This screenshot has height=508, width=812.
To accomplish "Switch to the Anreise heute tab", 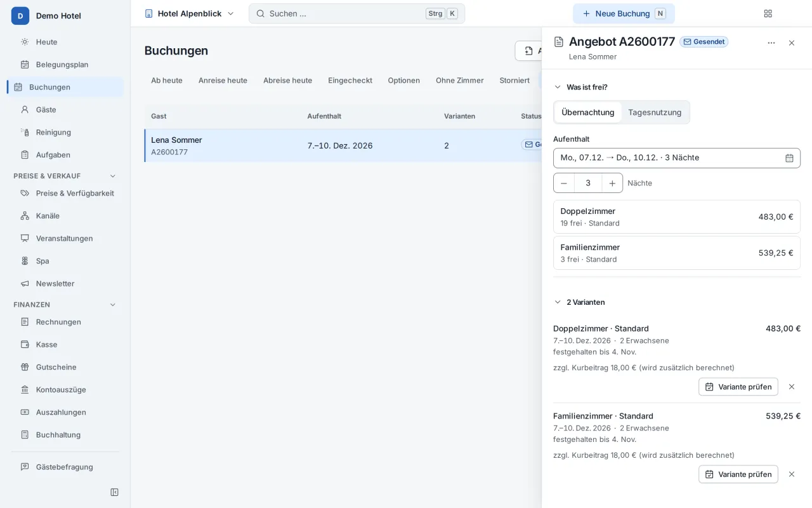I will pyautogui.click(x=223, y=81).
